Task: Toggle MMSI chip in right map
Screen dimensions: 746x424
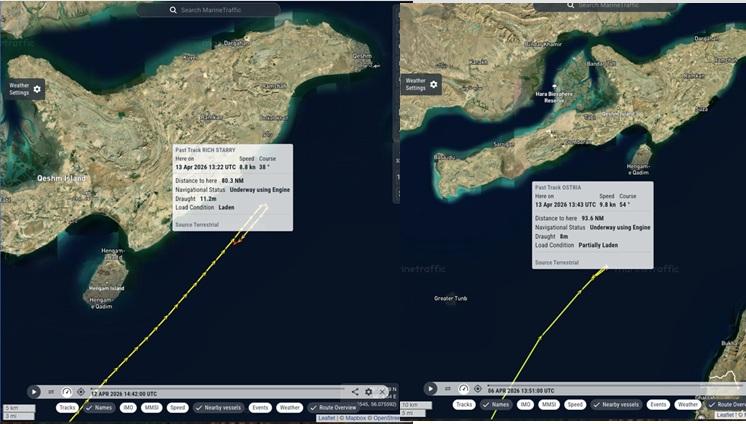Action: (549, 404)
